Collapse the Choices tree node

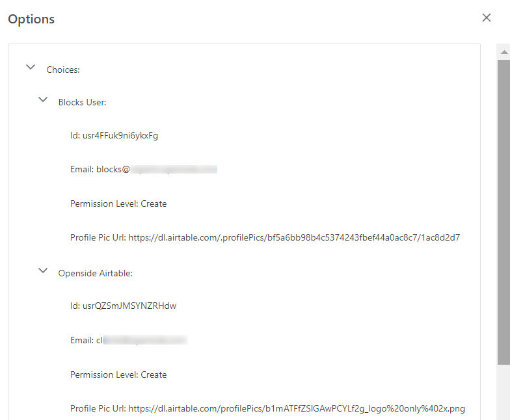30,67
